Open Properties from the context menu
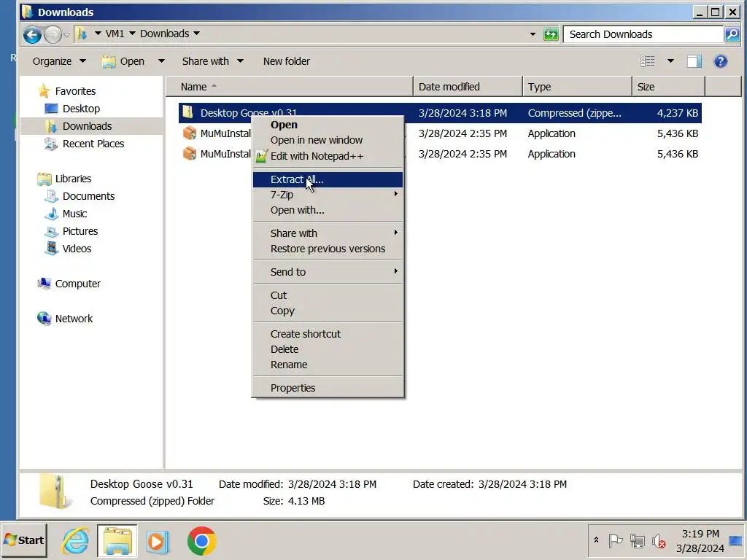Viewport: 747px width, 560px height. pyautogui.click(x=328, y=388)
